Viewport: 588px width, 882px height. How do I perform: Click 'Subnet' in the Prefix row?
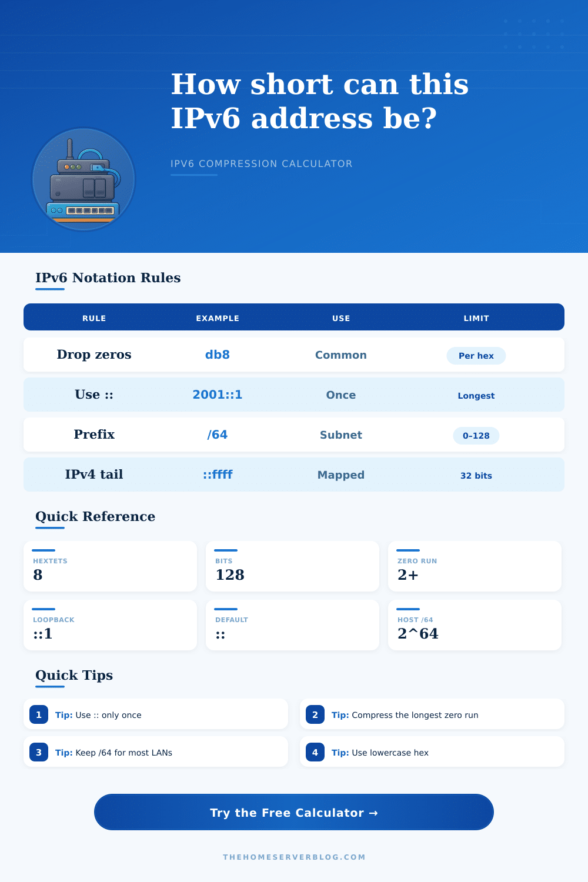click(x=341, y=435)
